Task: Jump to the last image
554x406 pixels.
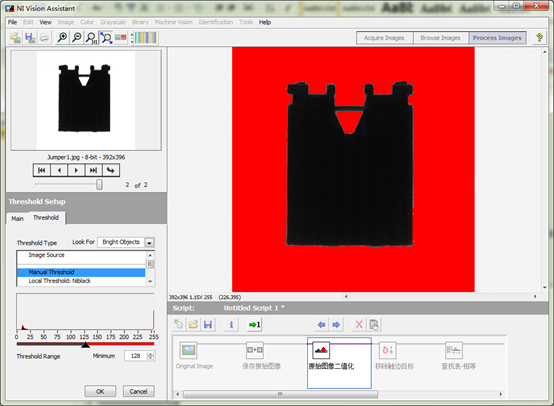Action: point(93,170)
